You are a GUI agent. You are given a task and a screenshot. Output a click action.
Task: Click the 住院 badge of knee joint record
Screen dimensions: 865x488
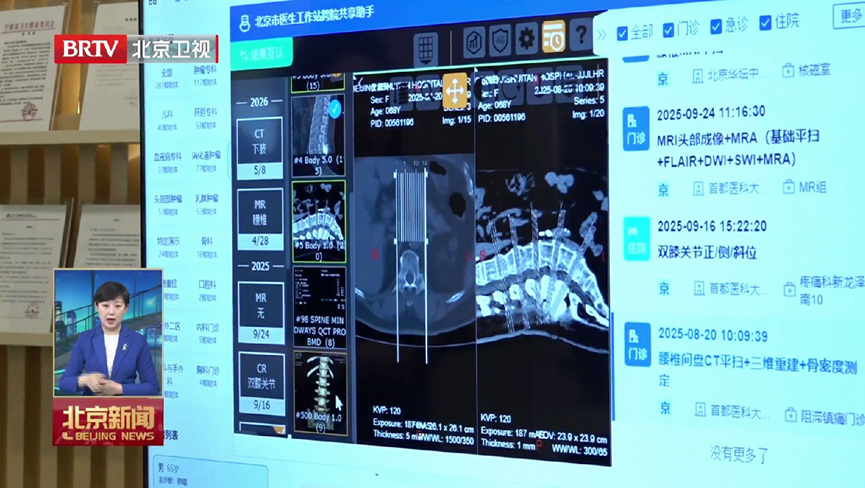(x=636, y=239)
